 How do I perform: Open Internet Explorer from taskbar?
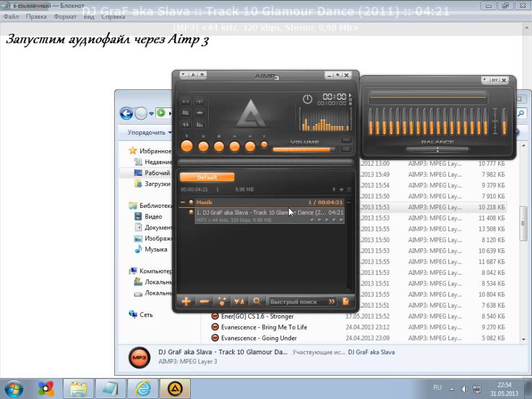tap(143, 389)
